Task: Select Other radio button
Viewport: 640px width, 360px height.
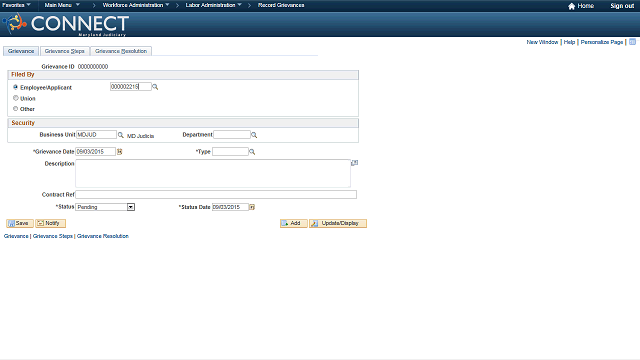Action: click(x=16, y=109)
